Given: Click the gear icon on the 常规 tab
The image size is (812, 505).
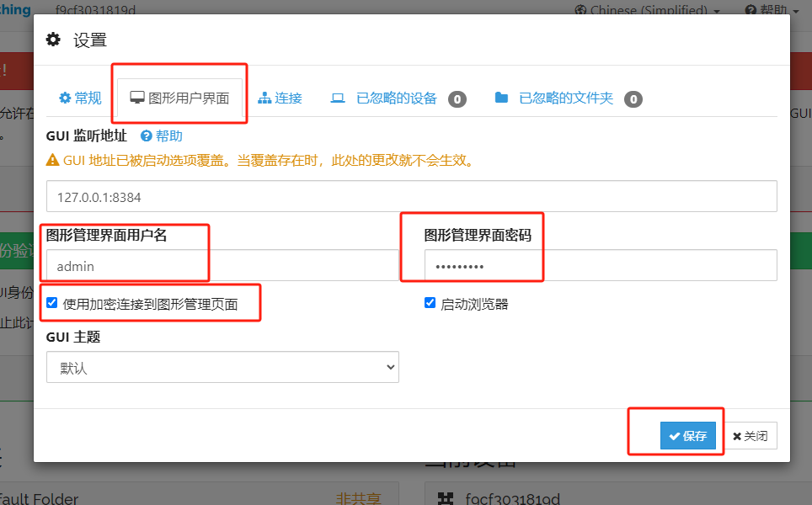Looking at the screenshot, I should click(65, 98).
